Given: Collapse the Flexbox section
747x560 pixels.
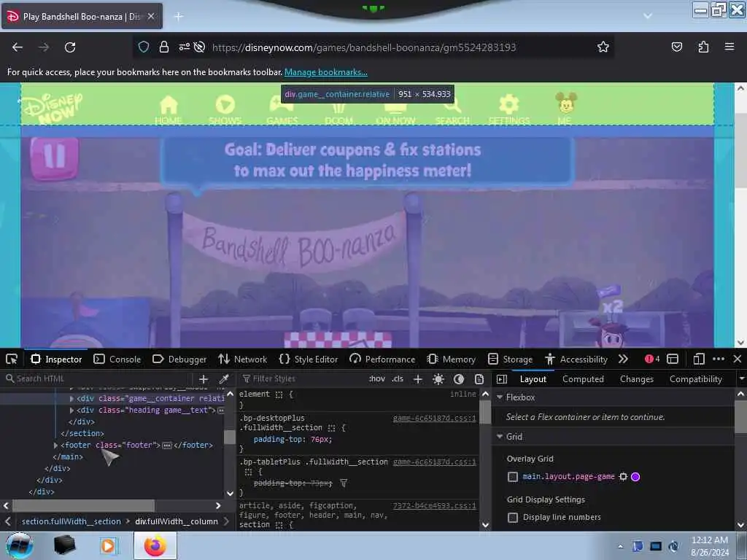Looking at the screenshot, I should [500, 397].
